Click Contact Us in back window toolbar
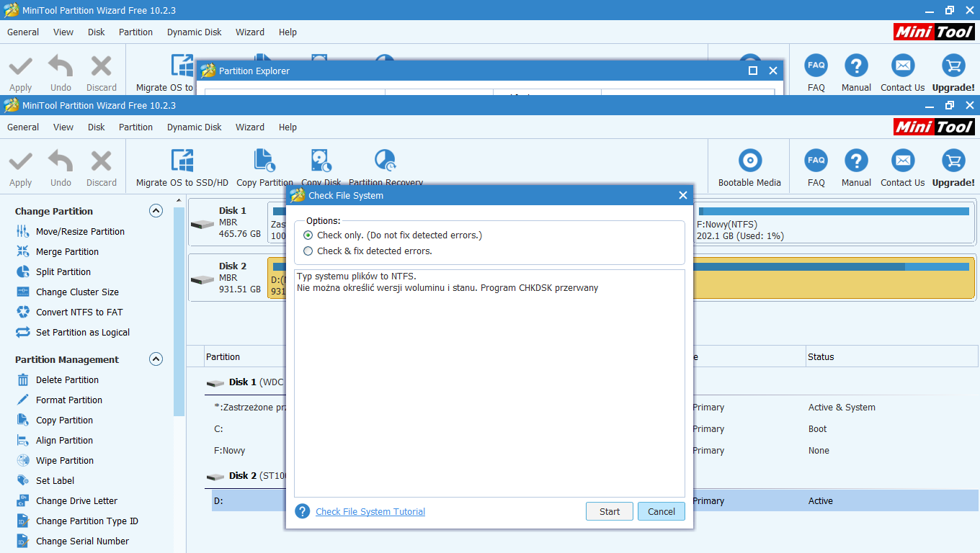 coord(902,72)
